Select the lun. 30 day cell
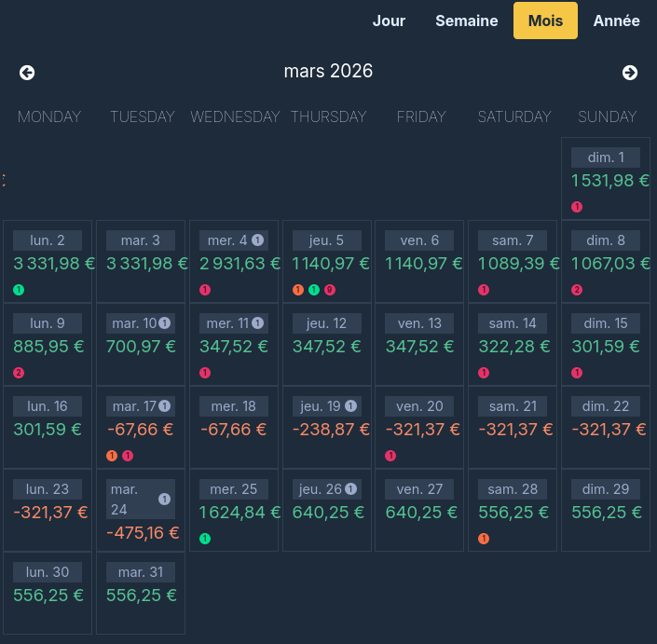This screenshot has width=657, height=644. [x=48, y=593]
